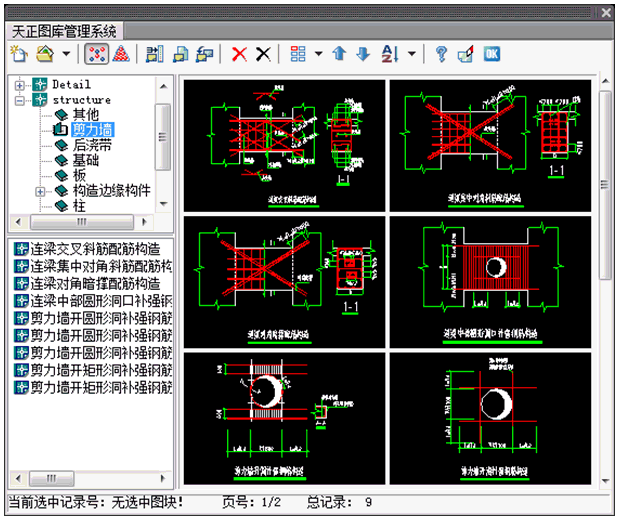Viewport: 621px width, 520px height.
Task: Click the tree panel scroll down arrow
Action: point(164,204)
